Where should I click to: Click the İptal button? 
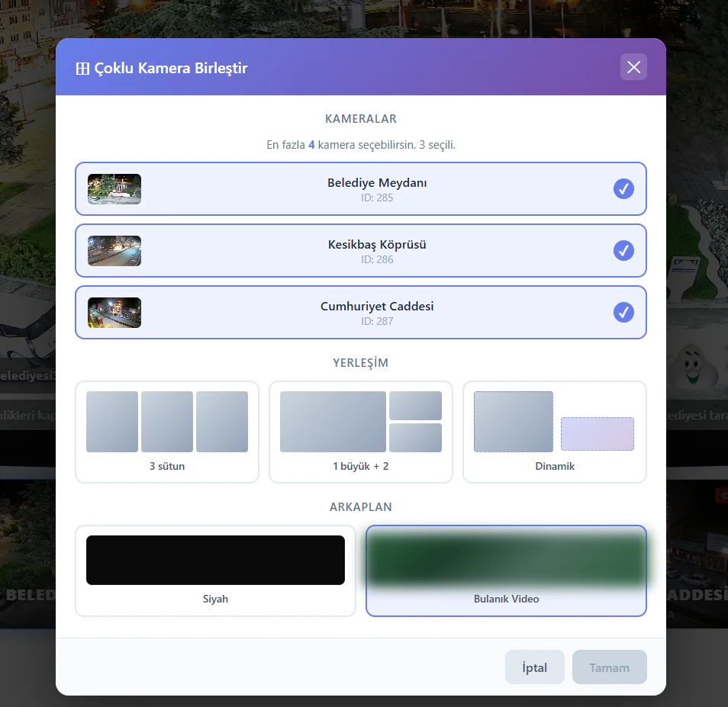(534, 667)
